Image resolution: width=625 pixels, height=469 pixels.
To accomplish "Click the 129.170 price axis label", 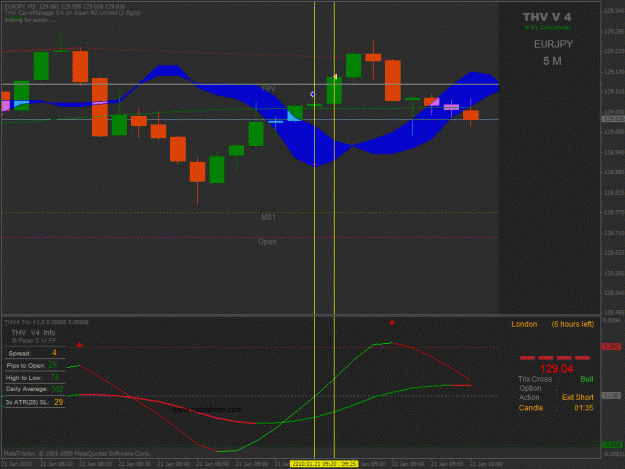I will 614,72.
